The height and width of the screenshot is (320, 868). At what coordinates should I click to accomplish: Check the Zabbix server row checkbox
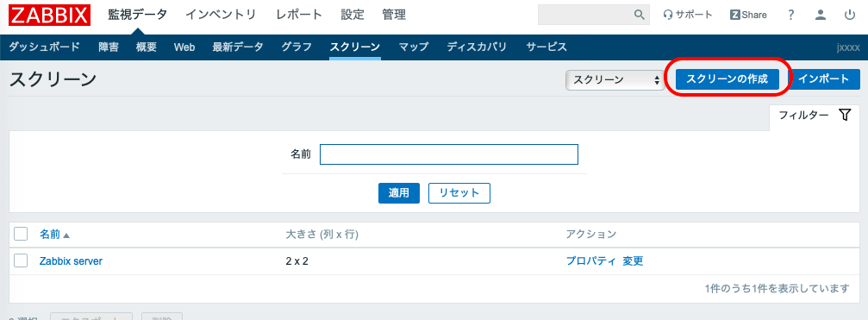(21, 260)
